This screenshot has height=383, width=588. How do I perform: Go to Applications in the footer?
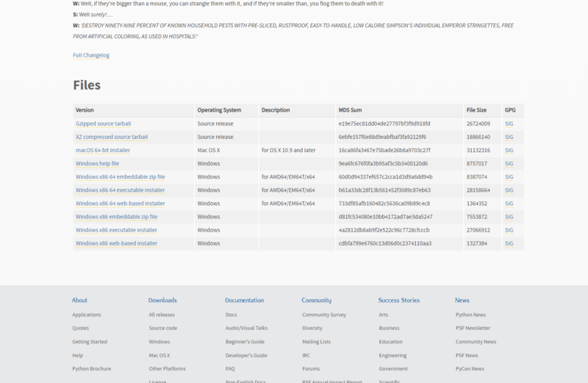click(x=87, y=315)
